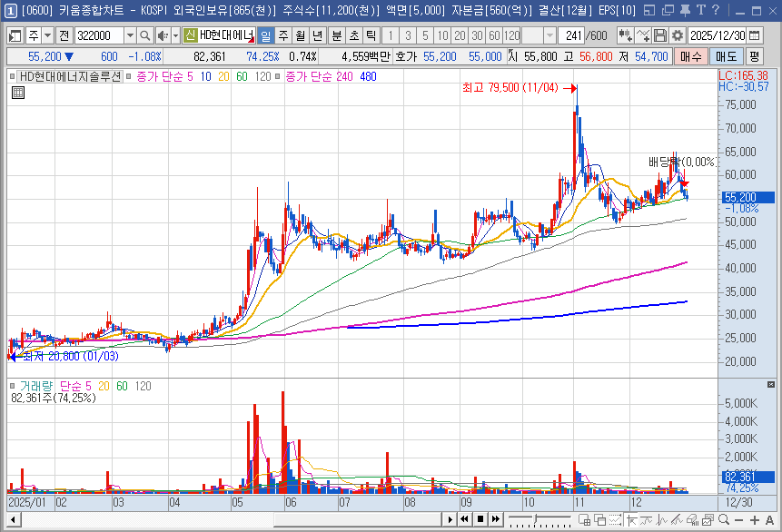Switch to the seconds 초 chart period
The width and height of the screenshot is (782, 532).
354,35
